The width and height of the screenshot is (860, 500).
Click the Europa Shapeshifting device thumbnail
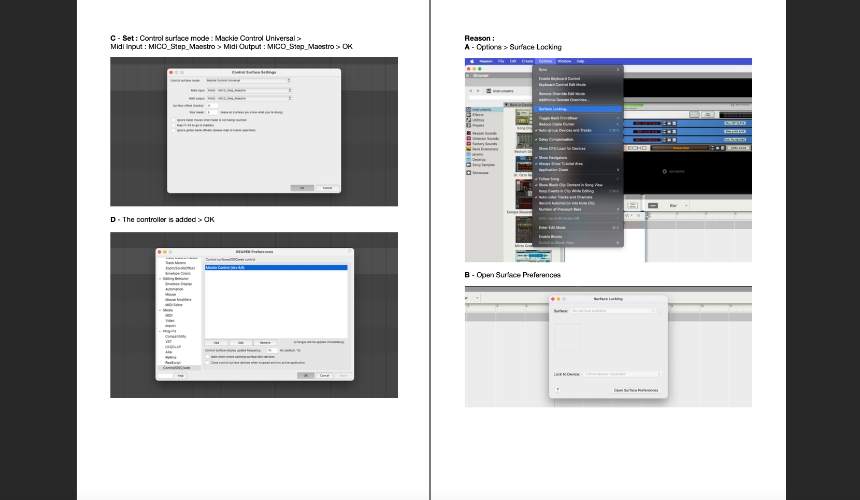click(x=523, y=194)
